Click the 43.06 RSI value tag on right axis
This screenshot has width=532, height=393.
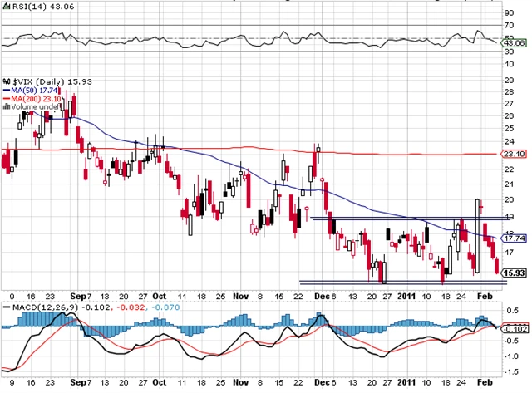514,43
